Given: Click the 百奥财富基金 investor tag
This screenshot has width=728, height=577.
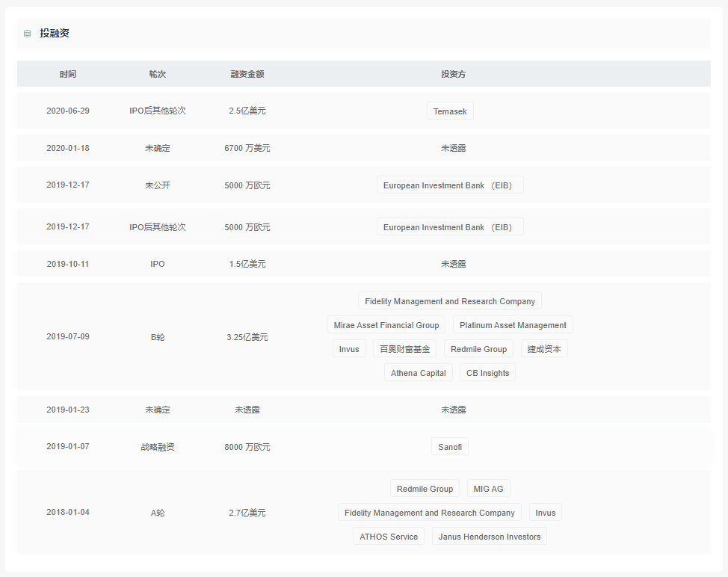Looking at the screenshot, I should [404, 348].
